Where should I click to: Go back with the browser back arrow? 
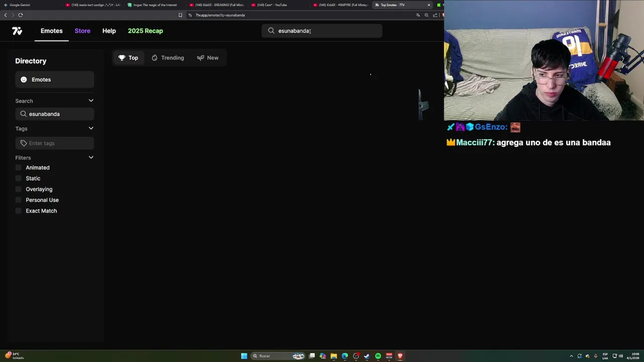pos(6,15)
